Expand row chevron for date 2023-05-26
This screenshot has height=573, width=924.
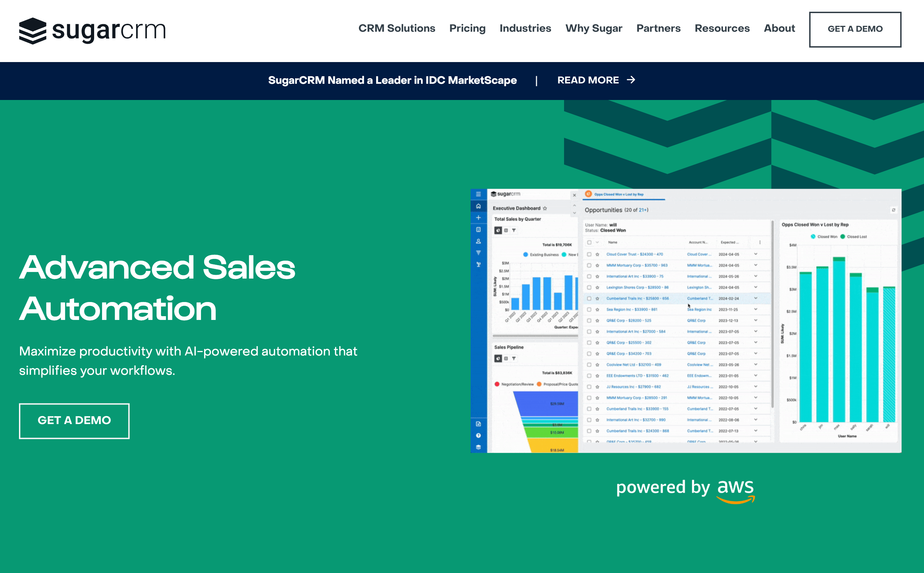[756, 364]
